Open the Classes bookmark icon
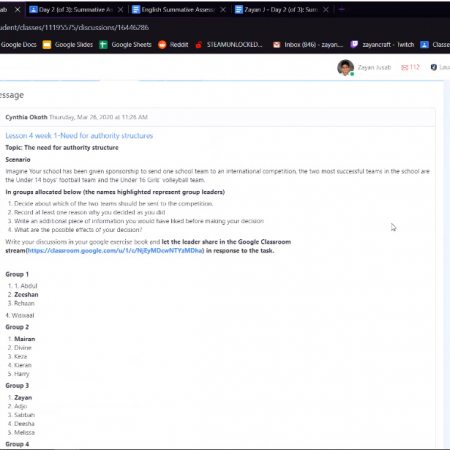This screenshot has height=450, width=450. (x=424, y=44)
